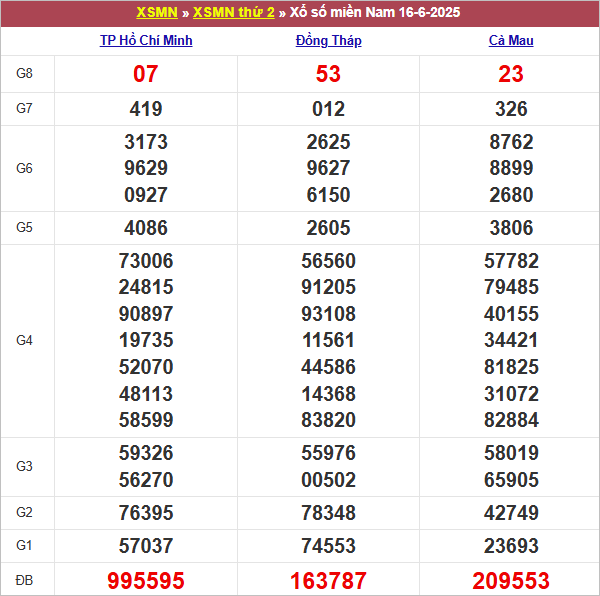Image resolution: width=600 pixels, height=596 pixels.
Task: Click G4 number 83820
Action: click(328, 420)
